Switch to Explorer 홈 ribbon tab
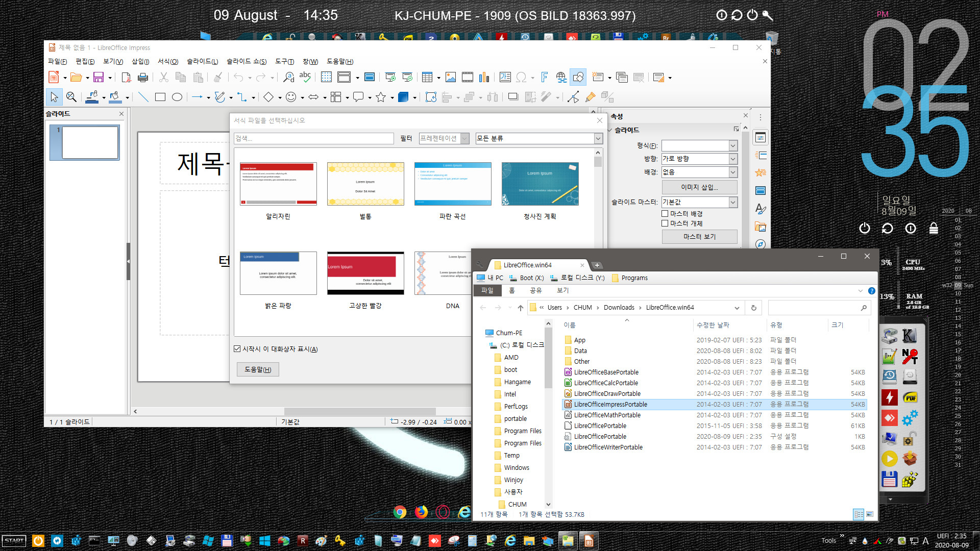 (511, 290)
